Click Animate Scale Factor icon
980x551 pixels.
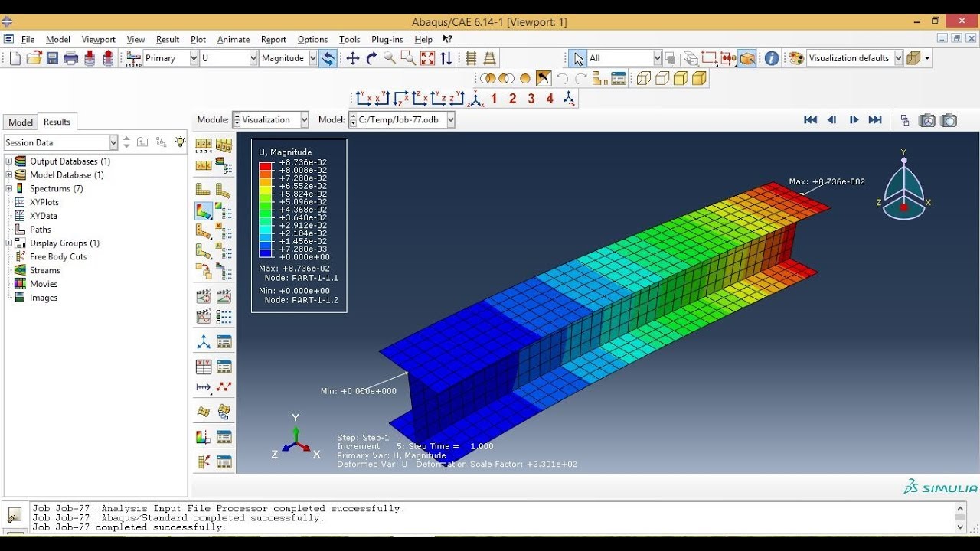coord(204,296)
